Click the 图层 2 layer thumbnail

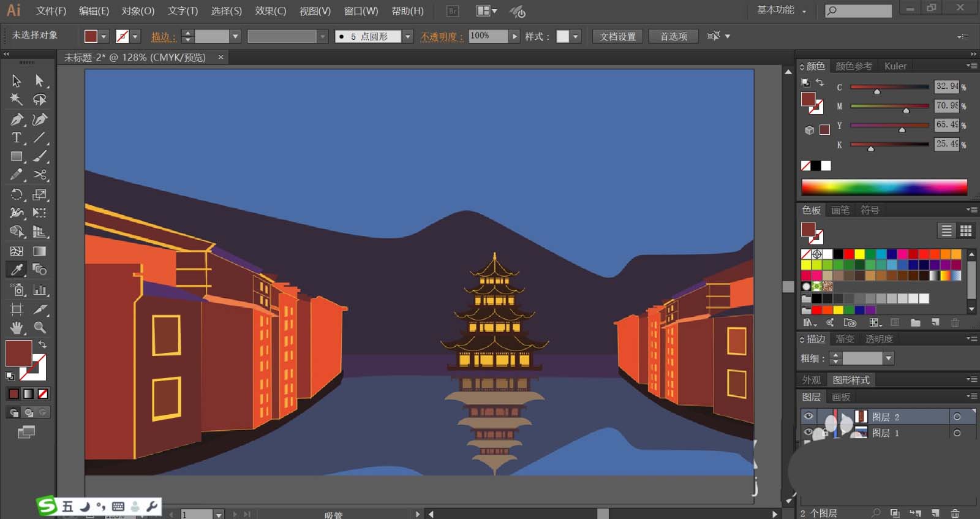pyautogui.click(x=861, y=417)
